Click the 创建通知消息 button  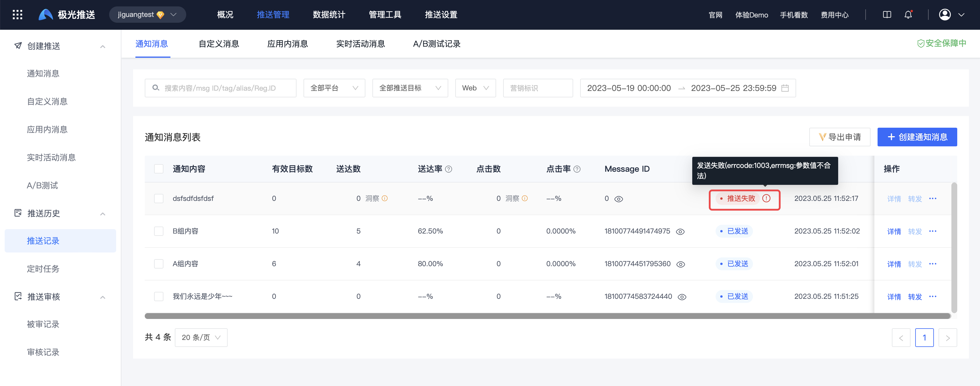917,137
